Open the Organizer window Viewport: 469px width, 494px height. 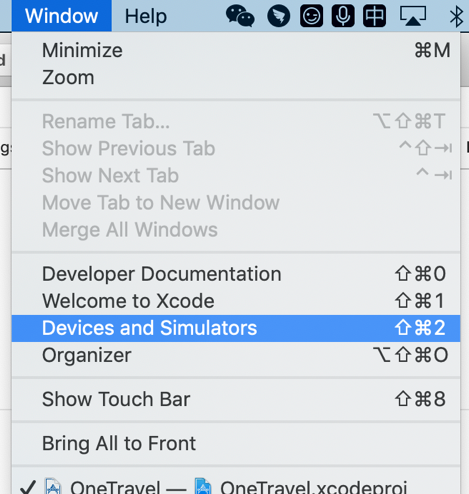coord(236,355)
